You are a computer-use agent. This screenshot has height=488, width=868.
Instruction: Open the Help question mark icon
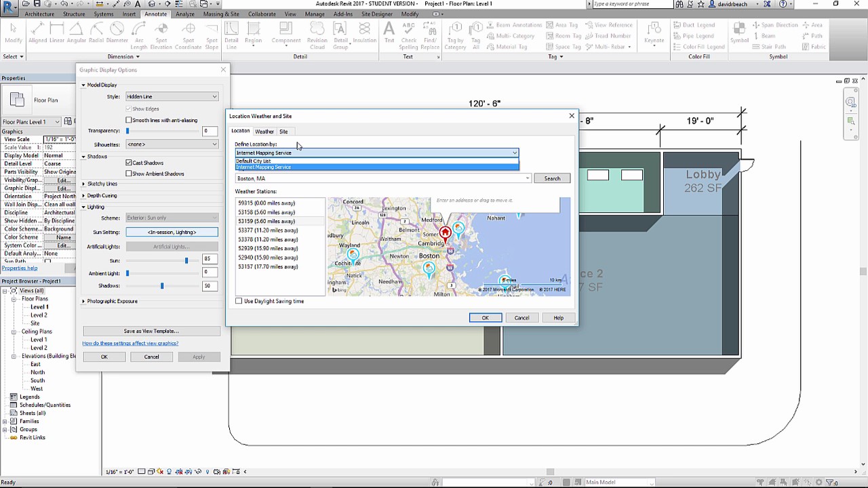784,4
